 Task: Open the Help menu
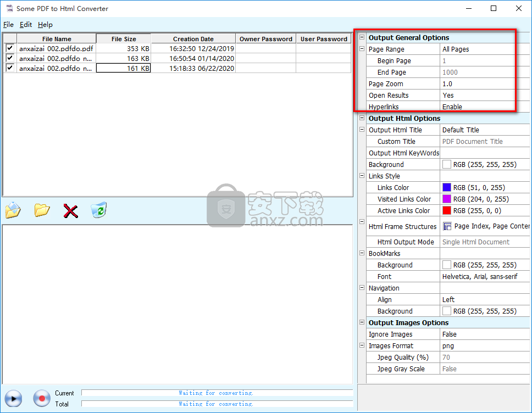pos(45,25)
